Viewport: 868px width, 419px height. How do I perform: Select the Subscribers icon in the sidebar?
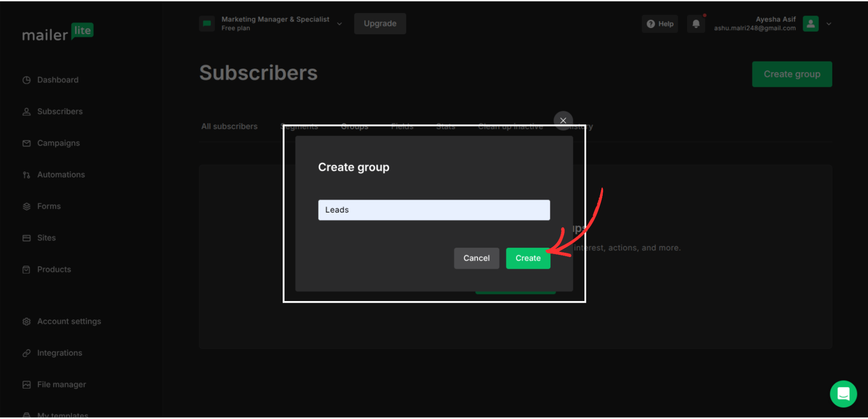[x=26, y=111]
